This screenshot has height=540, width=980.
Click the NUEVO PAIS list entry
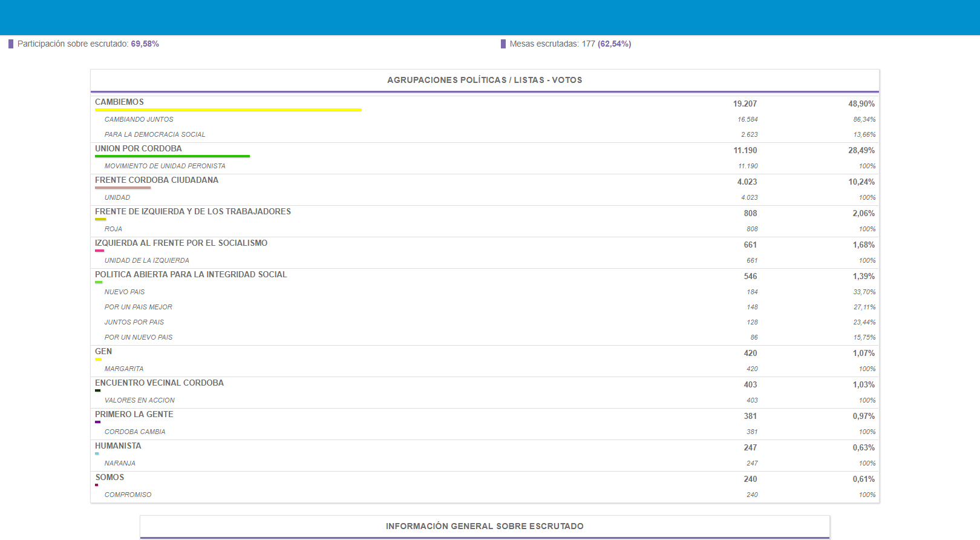point(125,292)
